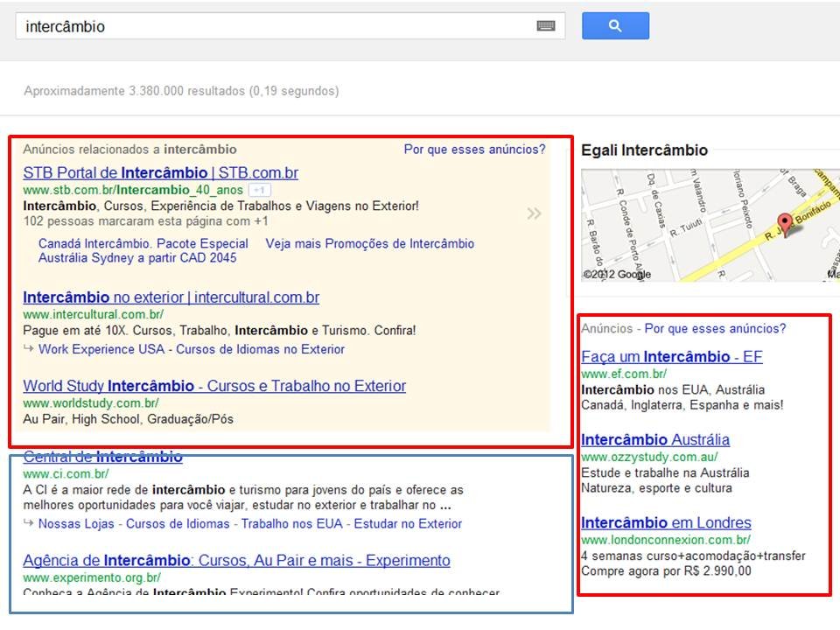Click the red map pin marker
This screenshot has width=840, height=630.
tap(785, 224)
